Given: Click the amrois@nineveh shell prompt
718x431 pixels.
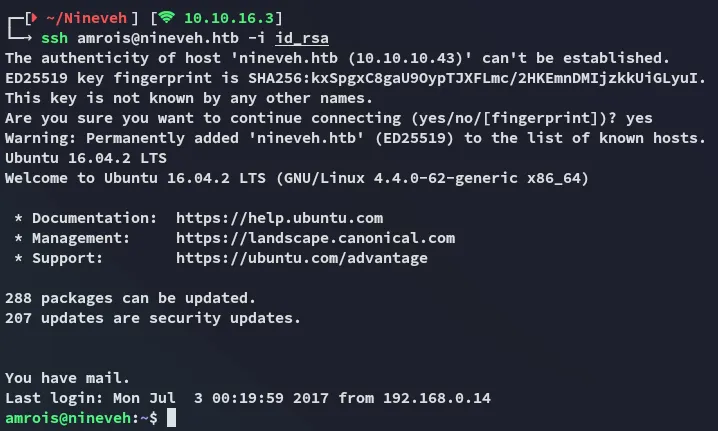Looking at the screenshot, I should (x=68, y=417).
